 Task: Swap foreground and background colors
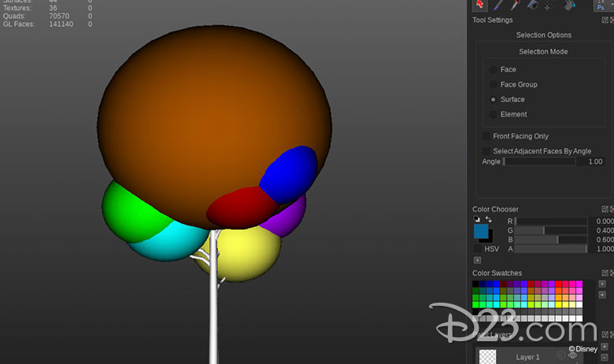(488, 219)
